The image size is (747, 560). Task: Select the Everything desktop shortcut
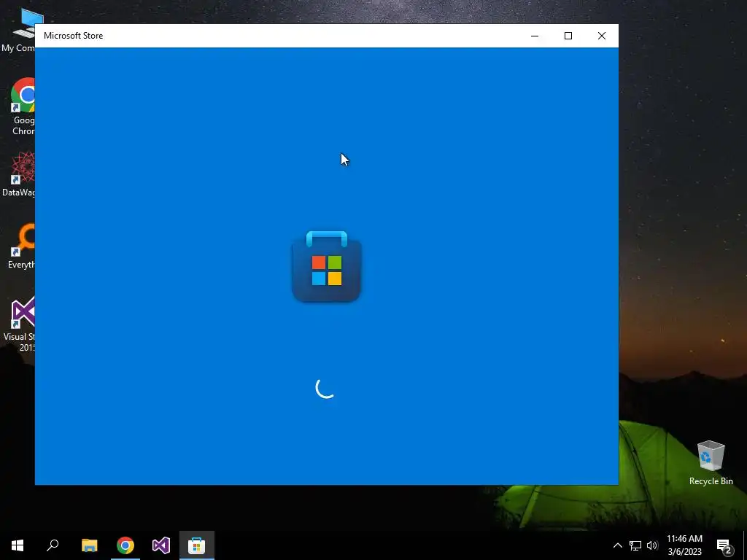pos(21,246)
